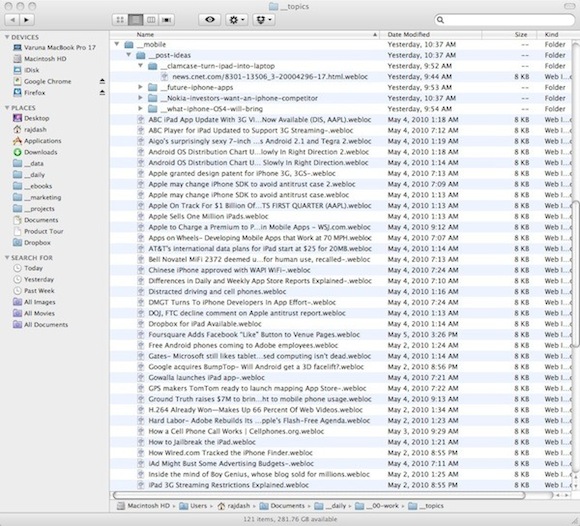This screenshot has width=580, height=526.
Task: Switch to column view
Action: 151,20
